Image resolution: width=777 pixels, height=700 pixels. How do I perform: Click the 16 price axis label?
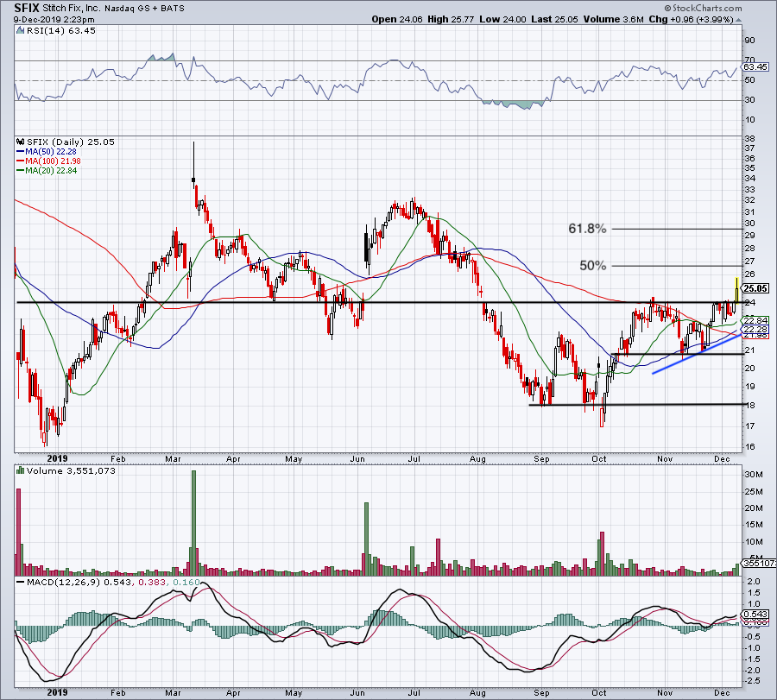(x=749, y=447)
